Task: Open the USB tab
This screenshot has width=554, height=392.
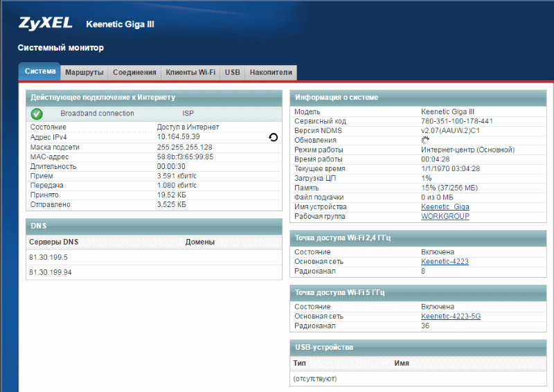Action: point(232,73)
